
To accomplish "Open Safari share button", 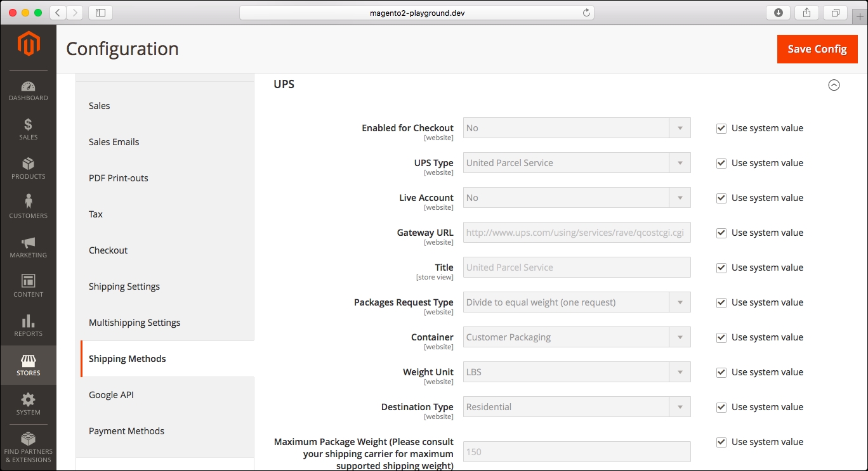I will pos(807,13).
